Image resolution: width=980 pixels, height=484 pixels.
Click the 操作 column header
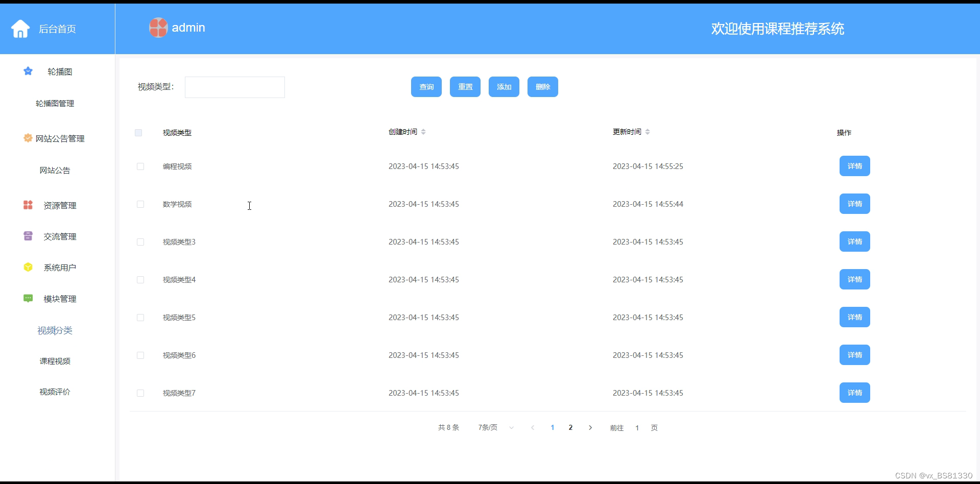pos(844,133)
